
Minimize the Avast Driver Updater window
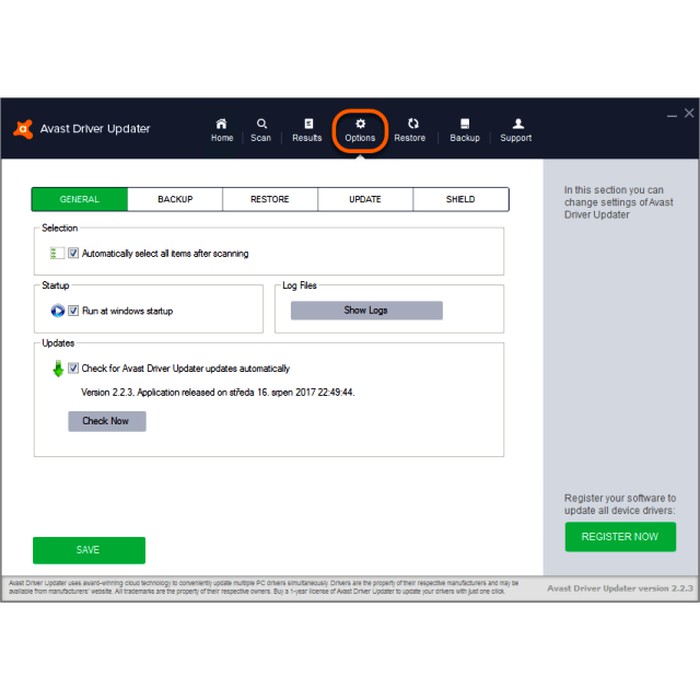[x=672, y=114]
